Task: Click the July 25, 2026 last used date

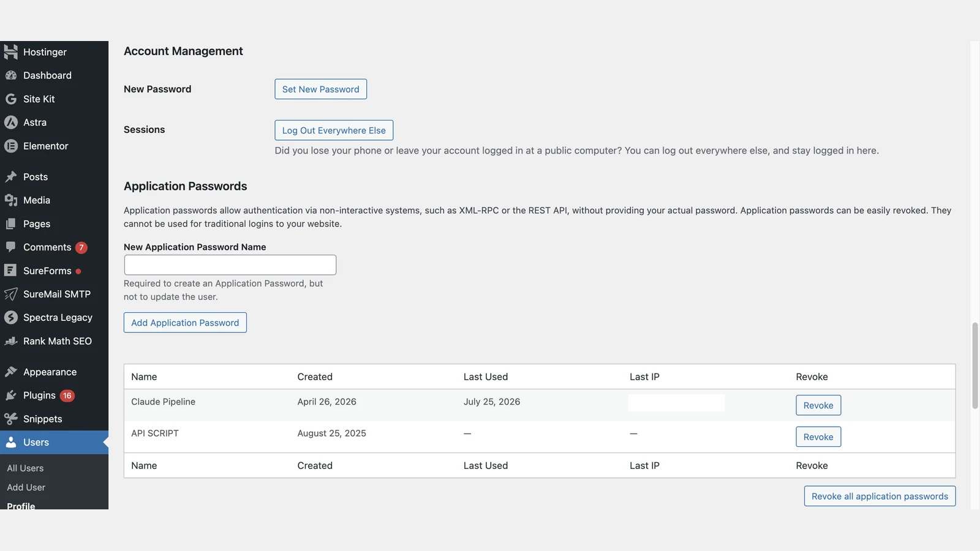Action: pyautogui.click(x=492, y=402)
